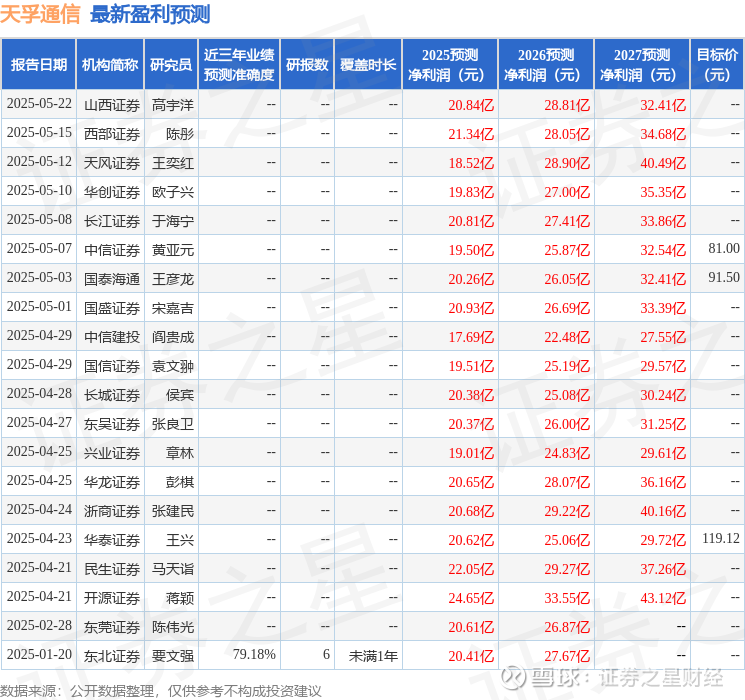Click the 数据来源 disclaimer text

[x=161, y=690]
